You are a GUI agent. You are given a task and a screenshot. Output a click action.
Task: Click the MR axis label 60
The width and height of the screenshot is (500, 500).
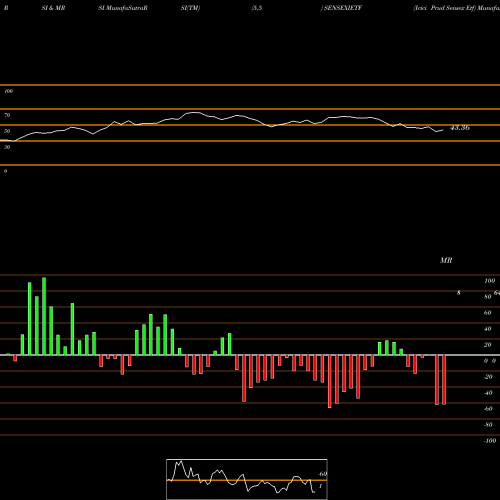tap(487, 313)
